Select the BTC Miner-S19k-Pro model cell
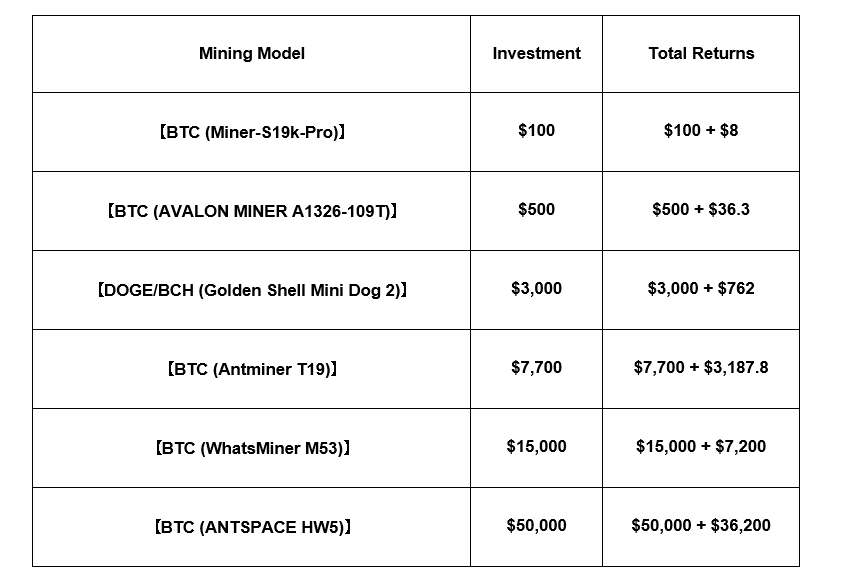Viewport: 851px width, 582px height. 252,131
